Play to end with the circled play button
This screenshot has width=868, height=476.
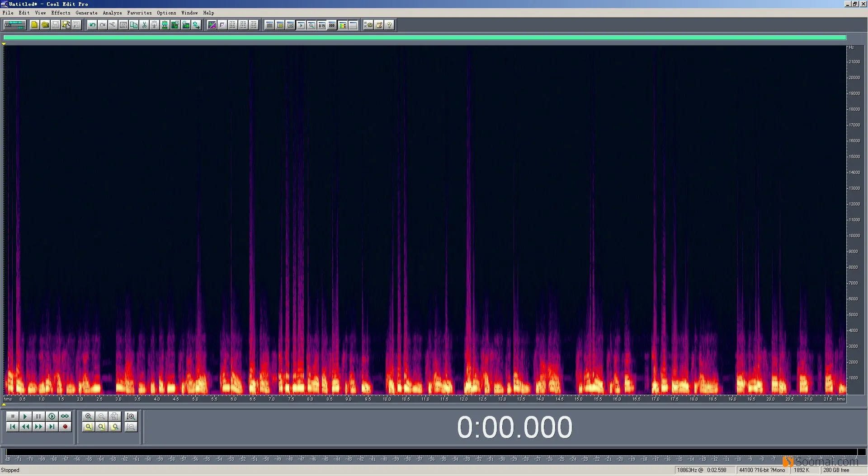coord(52,416)
